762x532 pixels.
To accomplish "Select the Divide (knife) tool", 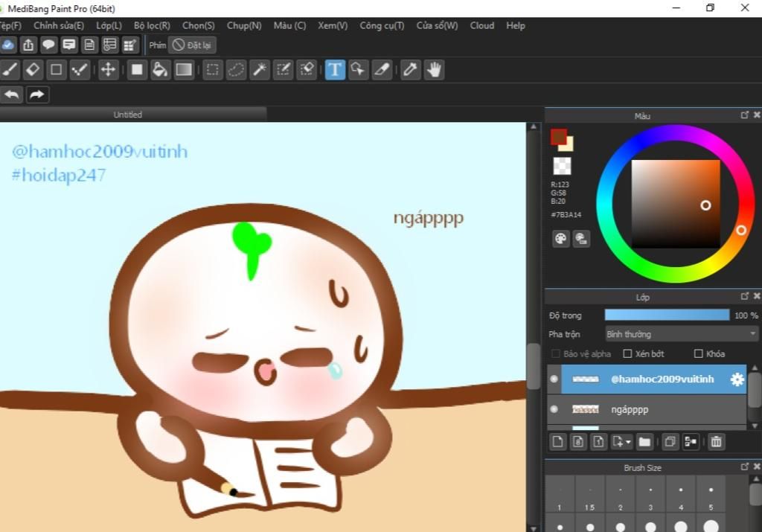I will tap(382, 70).
